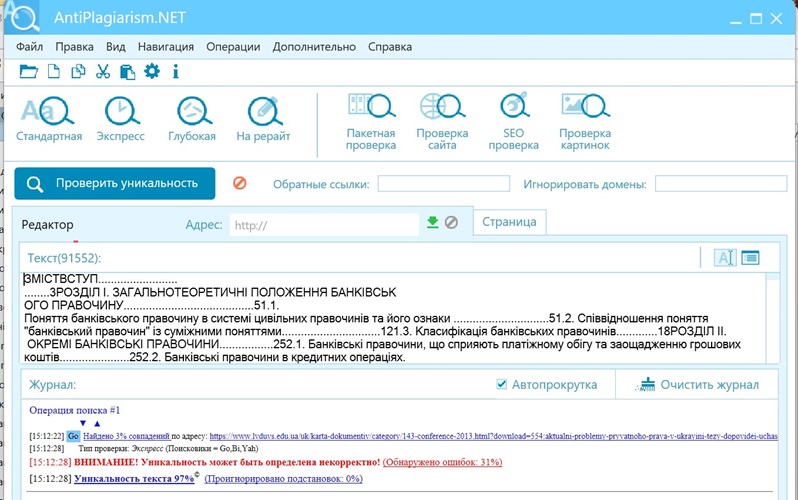Click the AntiPlagiarism.NET logo icon
The width and height of the screenshot is (798, 500).
coord(23,16)
